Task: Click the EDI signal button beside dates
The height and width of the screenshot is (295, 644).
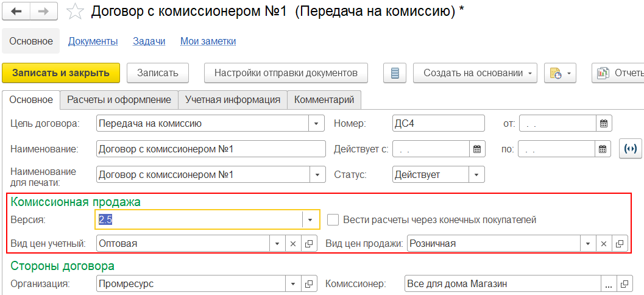Action: (631, 149)
